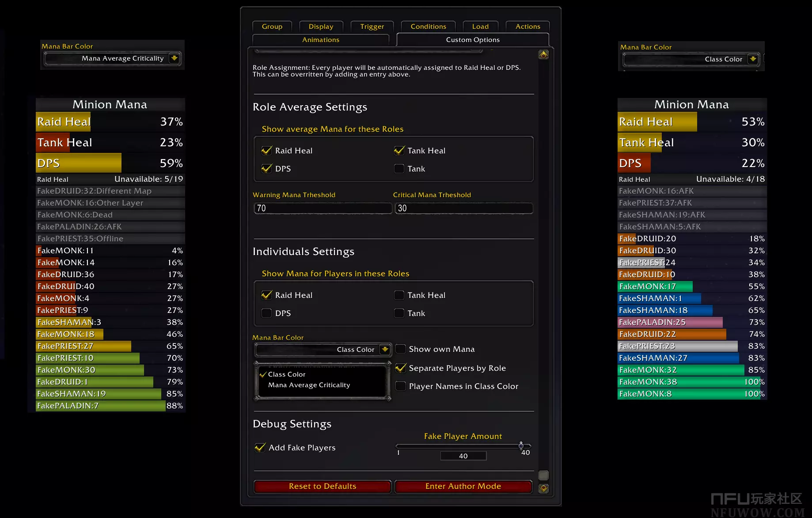Select Mana Average Criticality from the open list
This screenshot has width=812, height=518.
click(x=309, y=385)
